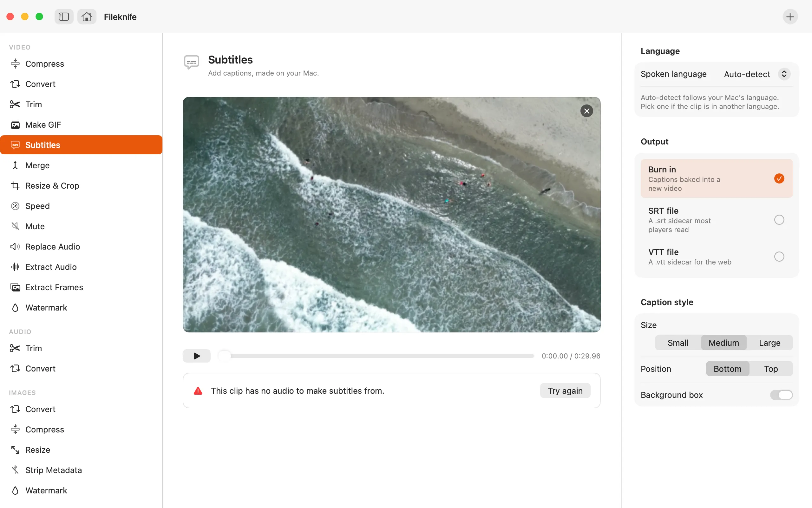Set caption position to Top
Viewport: 812px width, 508px height.
(x=771, y=369)
